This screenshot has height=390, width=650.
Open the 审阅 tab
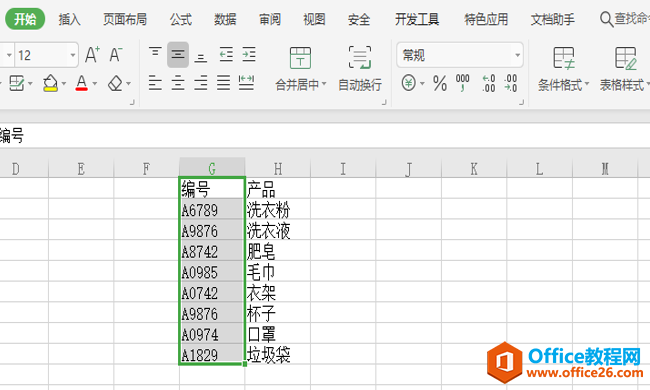point(270,19)
